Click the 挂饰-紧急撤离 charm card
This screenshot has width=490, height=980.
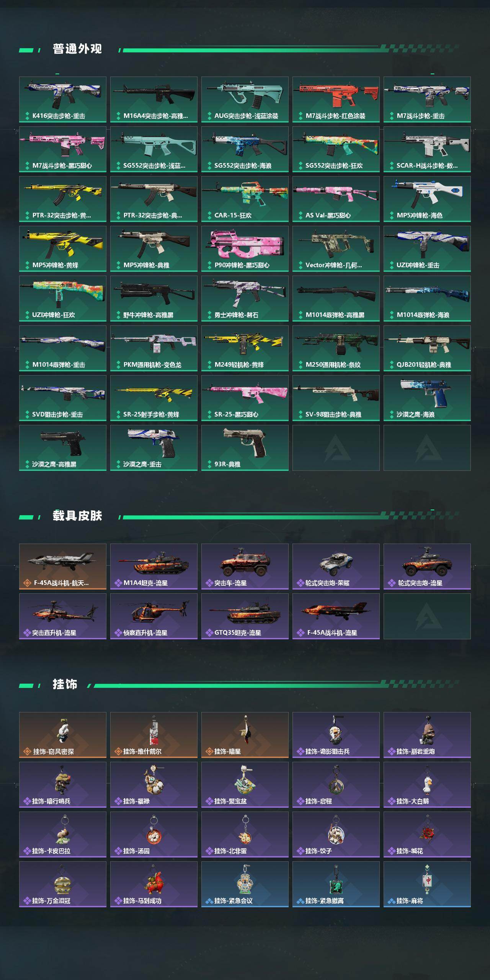(x=336, y=884)
